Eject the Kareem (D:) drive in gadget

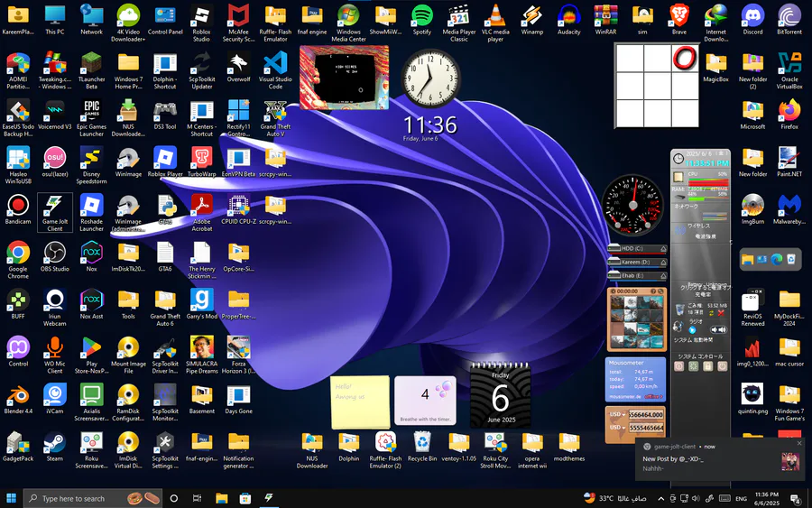pos(663,262)
